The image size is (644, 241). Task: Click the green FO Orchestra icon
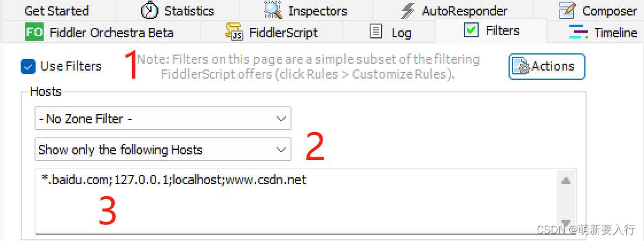pos(34,32)
